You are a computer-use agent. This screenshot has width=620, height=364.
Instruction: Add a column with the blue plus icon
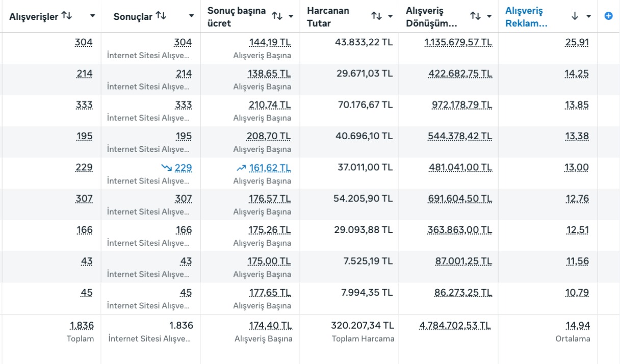[x=608, y=16]
